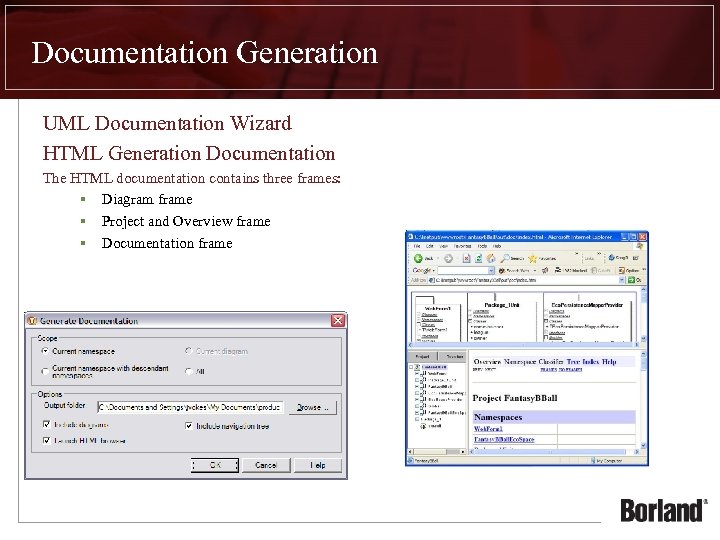
Task: Click the Options button on Google toolbar
Action: pyautogui.click(x=629, y=270)
